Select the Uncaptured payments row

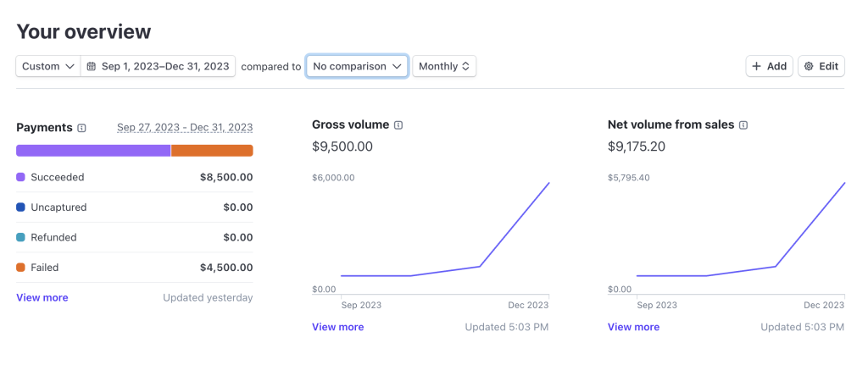point(134,207)
